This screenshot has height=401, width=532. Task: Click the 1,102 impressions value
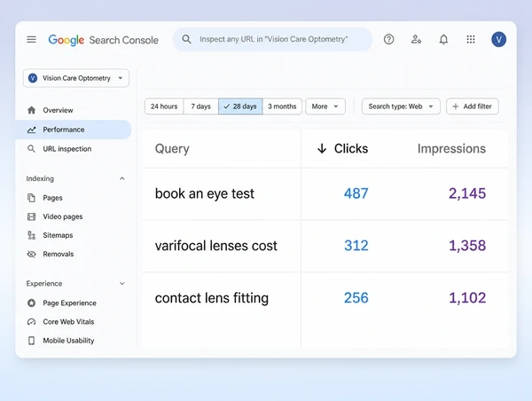click(467, 298)
